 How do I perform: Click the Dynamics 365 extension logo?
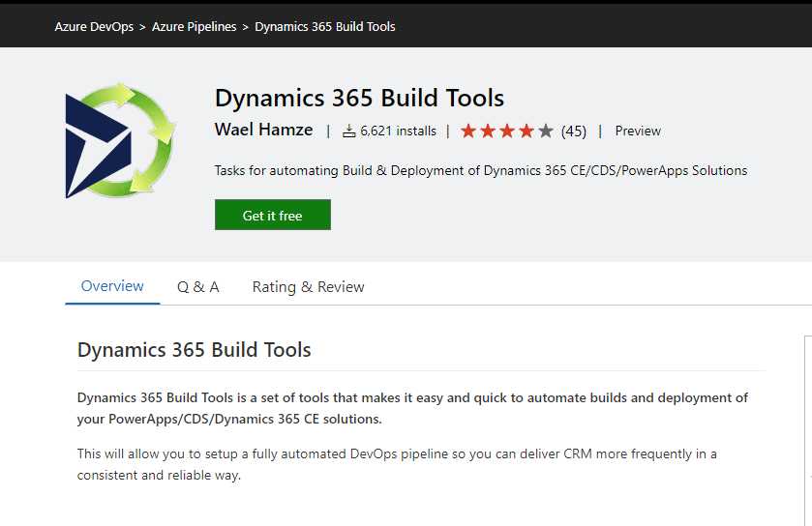[x=120, y=140]
